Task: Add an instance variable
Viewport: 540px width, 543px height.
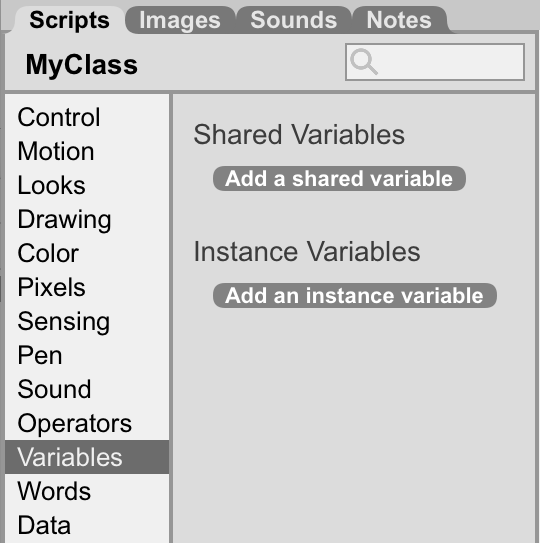Action: 355,296
